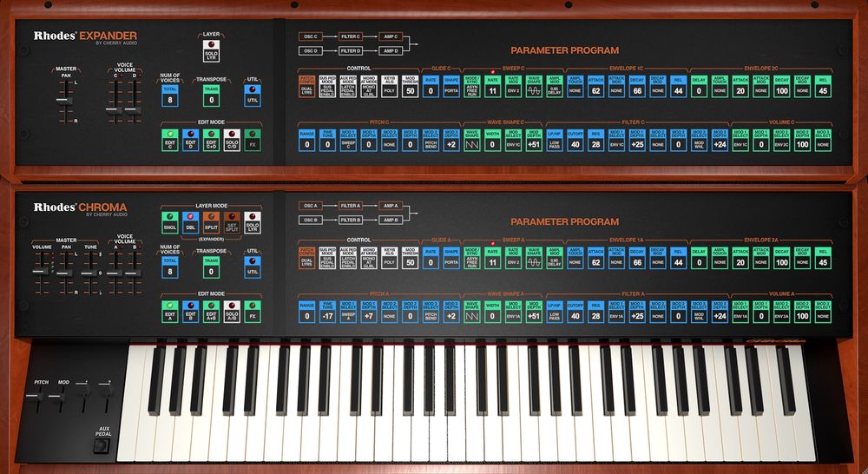Click the Sweep C RATE value 11
The image size is (868, 474).
coord(492,86)
